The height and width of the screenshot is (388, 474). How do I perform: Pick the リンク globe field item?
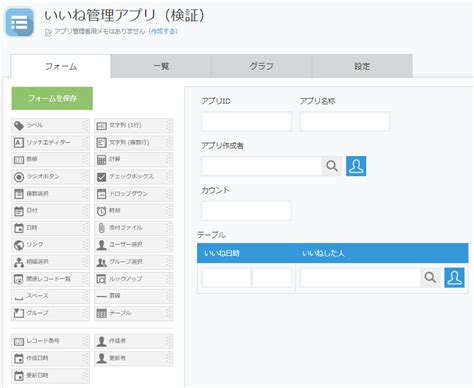(50, 245)
